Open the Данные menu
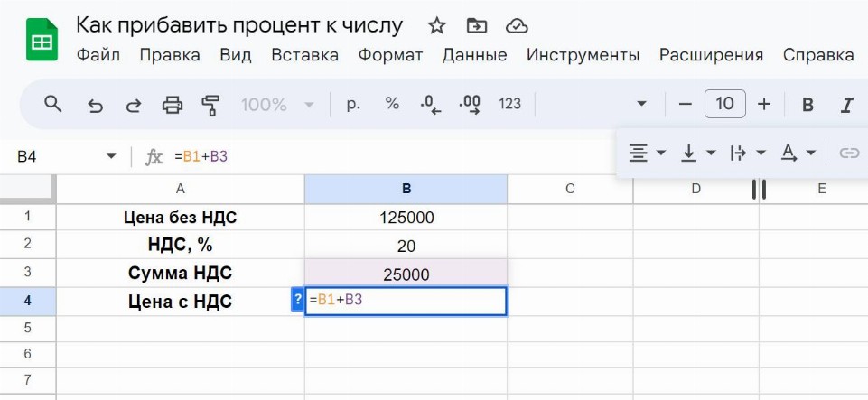Viewport: 868px width, 400px height. tap(474, 55)
